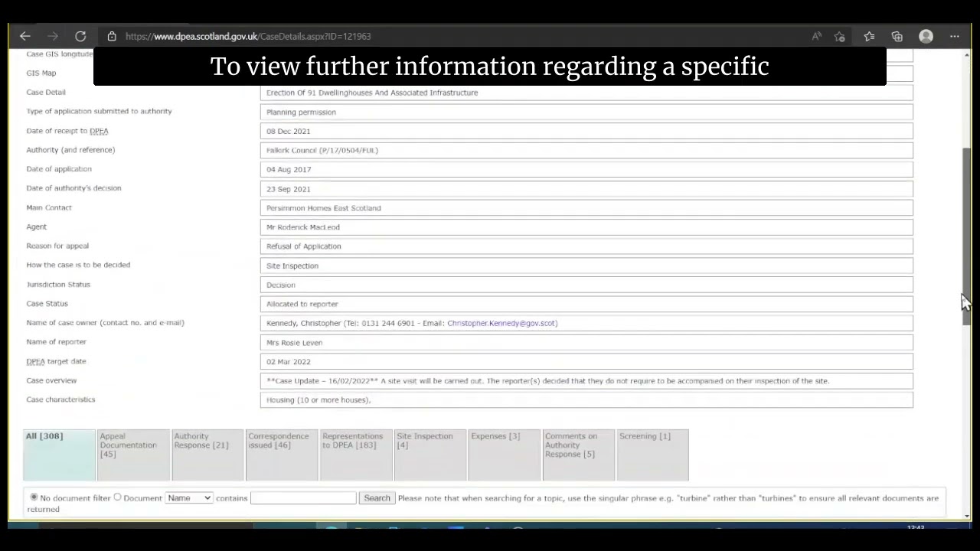This screenshot has width=980, height=551.
Task: Open Correspondence issued [46] tab
Action: point(282,455)
